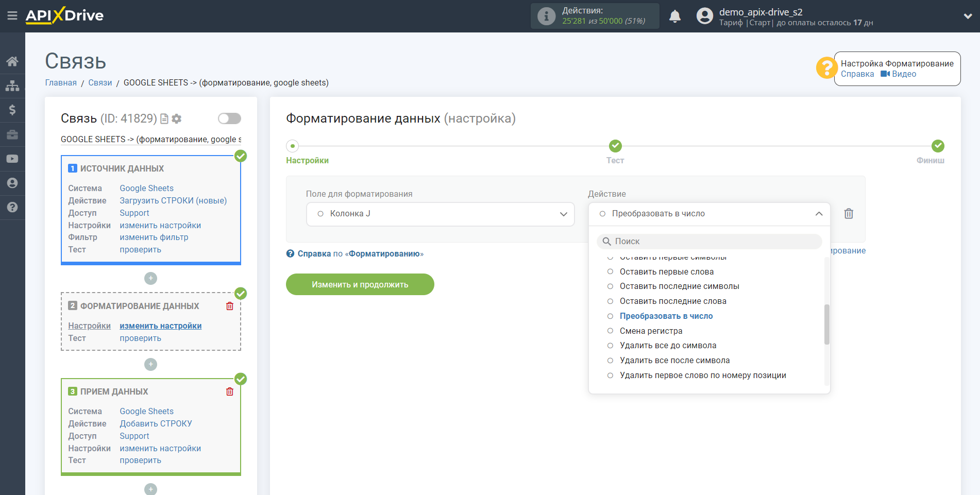Screen dimensions: 980x495
Task: Add step after Источник данных block
Action: (150, 278)
